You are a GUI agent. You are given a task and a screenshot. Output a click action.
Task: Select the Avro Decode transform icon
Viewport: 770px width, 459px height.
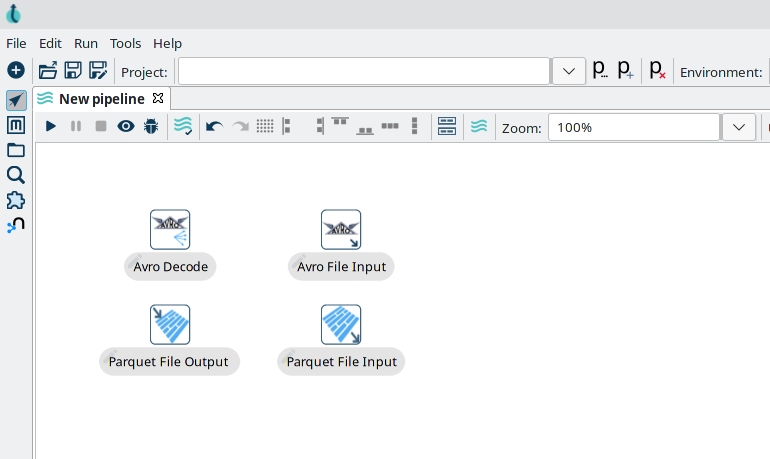click(x=170, y=229)
